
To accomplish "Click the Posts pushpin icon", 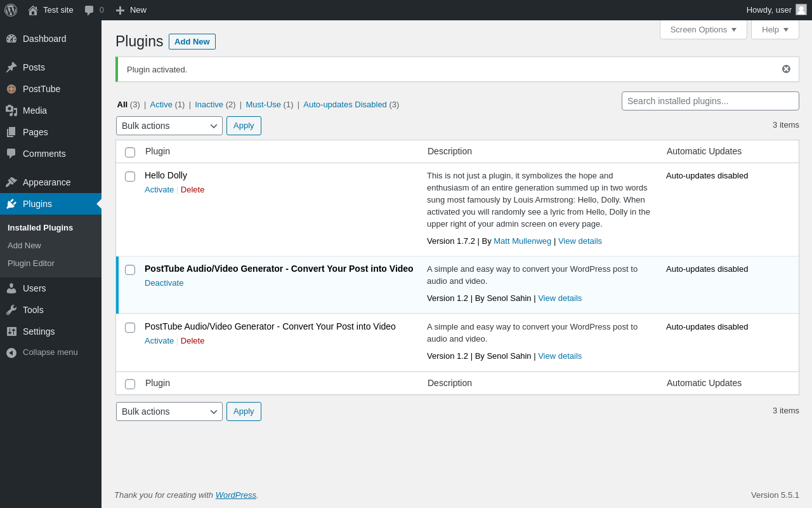I will 11,67.
